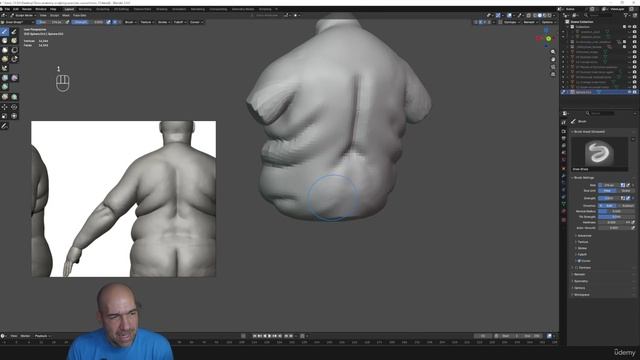Screen dimensions: 640x360
Task: Open Stroke dropdown in tool settings
Action: coord(163,22)
